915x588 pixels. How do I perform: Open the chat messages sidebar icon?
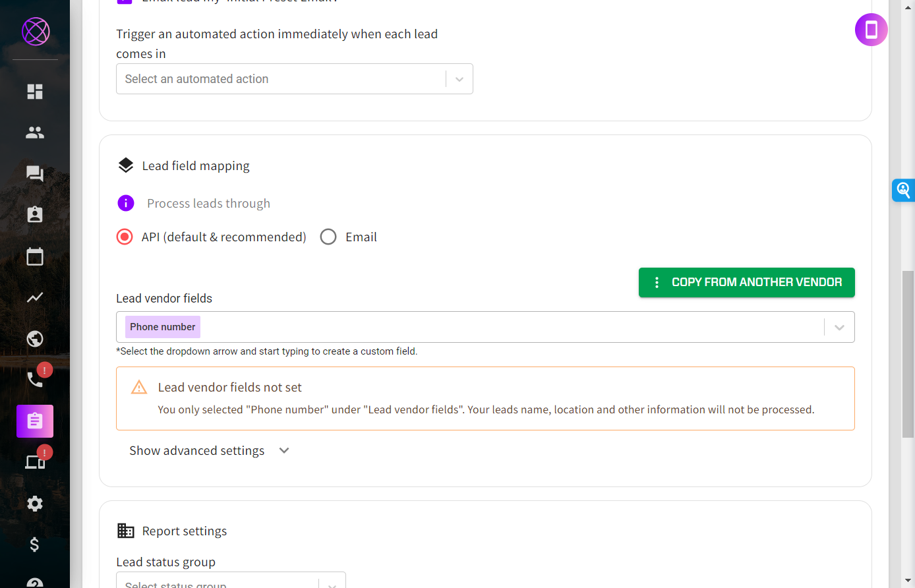[35, 173]
